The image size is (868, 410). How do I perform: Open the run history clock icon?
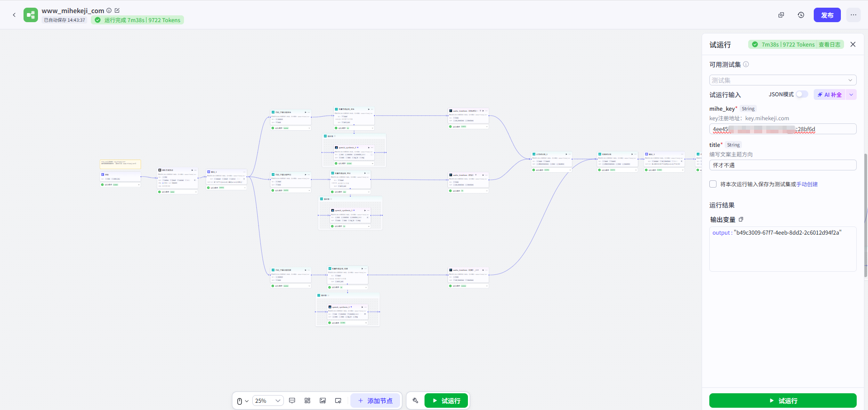tap(801, 15)
